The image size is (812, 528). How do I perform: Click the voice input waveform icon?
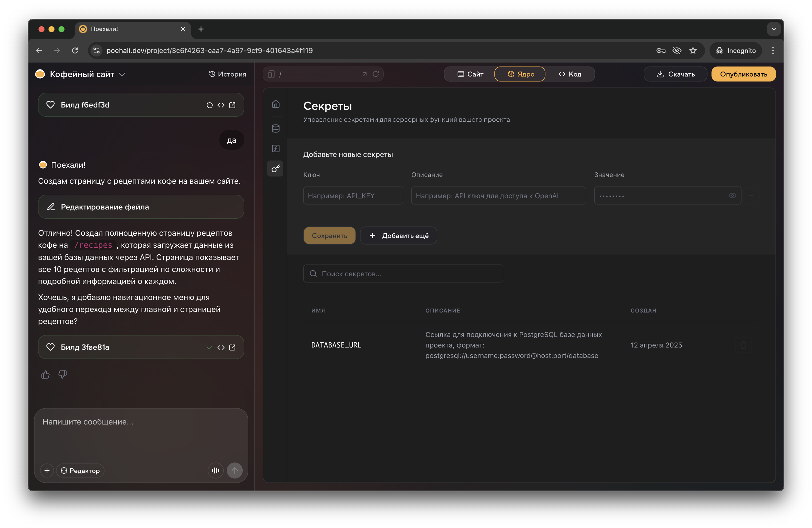pyautogui.click(x=215, y=470)
